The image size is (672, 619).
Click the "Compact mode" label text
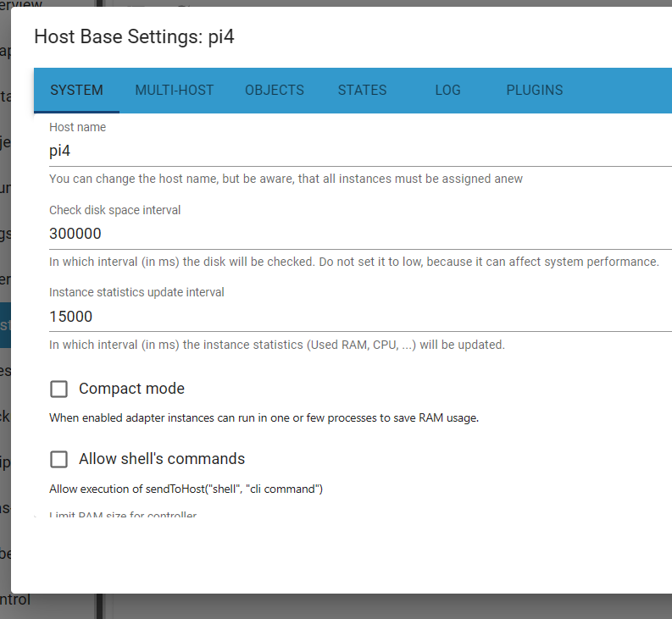point(131,389)
